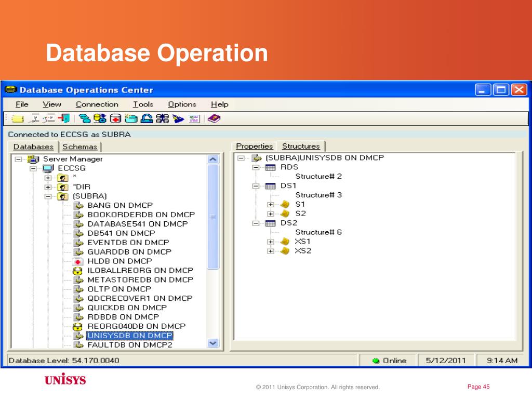Click the 'Structure# 3' label under DS1
The height and width of the screenshot is (399, 532).
coord(318,195)
